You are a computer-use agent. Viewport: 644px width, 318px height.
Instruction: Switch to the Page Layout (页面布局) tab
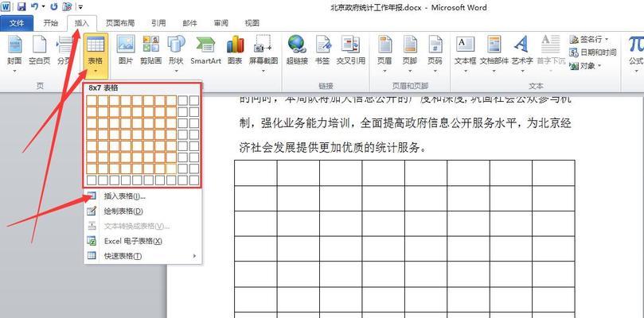point(120,23)
